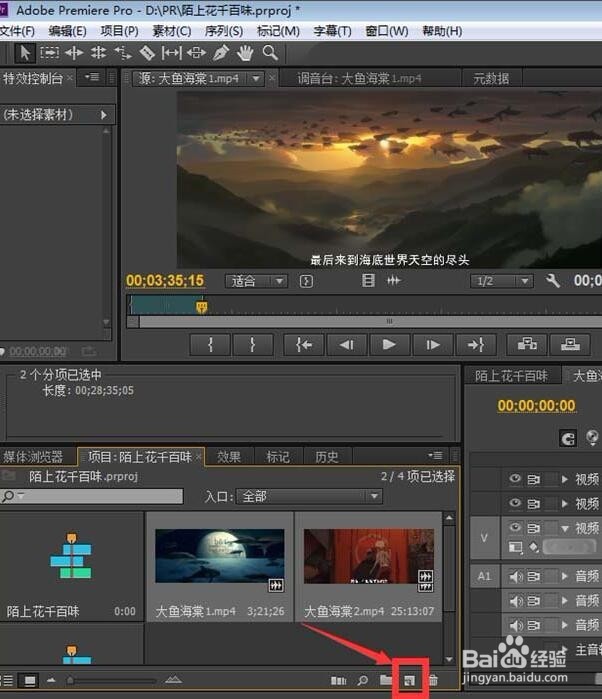The width and height of the screenshot is (602, 699).
Task: Click the Drag Video Only filmstrip icon
Action: point(368,280)
